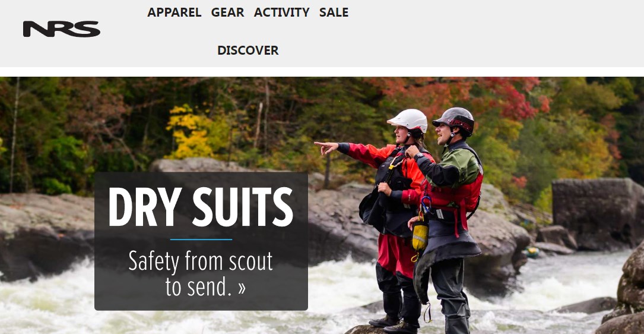This screenshot has height=334, width=644.
Task: Click the DRY SUITS banner heading
Action: coord(201,207)
